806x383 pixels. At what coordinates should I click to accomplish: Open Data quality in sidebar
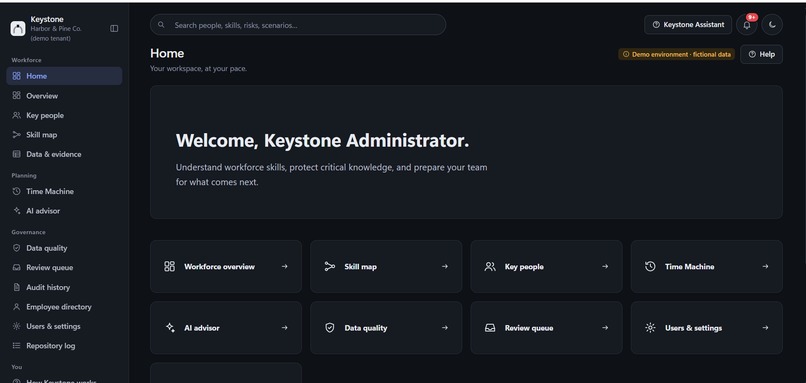[x=64, y=248]
